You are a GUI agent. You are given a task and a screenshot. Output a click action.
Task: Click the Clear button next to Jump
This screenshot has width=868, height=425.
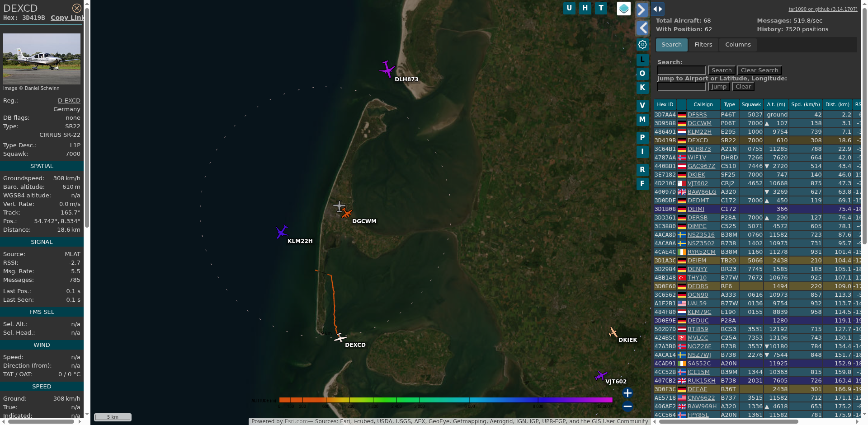[743, 87]
